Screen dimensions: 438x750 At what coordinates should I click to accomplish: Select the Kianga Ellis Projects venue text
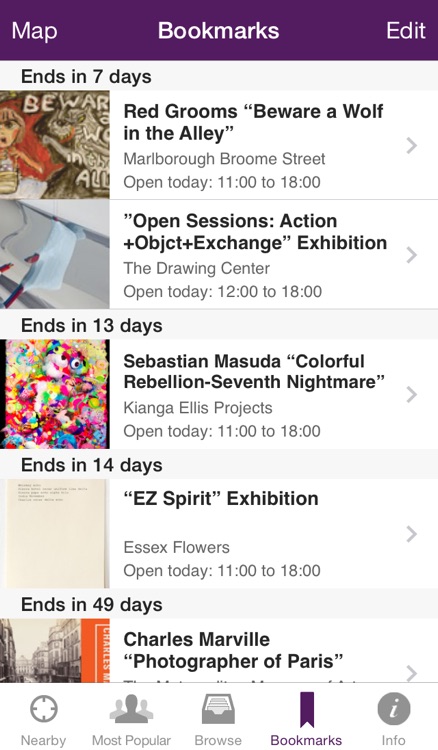(198, 408)
